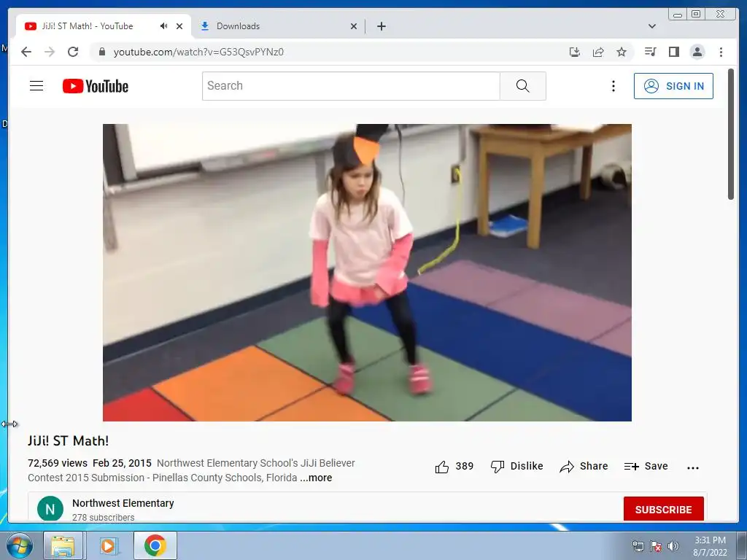Click the channel avatar letter N
The image size is (747, 560).
[x=50, y=508]
